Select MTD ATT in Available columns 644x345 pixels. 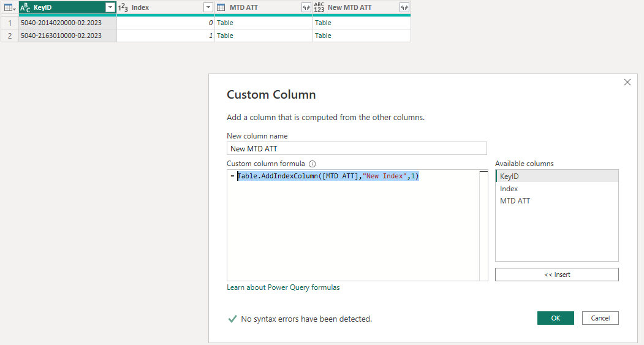pyautogui.click(x=556, y=201)
